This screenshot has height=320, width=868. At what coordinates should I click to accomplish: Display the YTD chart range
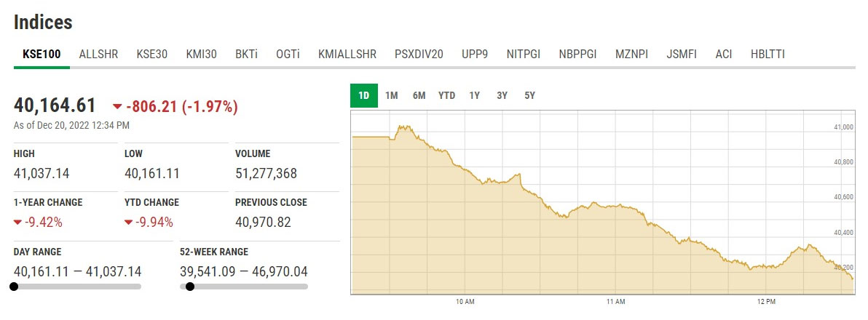coord(446,95)
